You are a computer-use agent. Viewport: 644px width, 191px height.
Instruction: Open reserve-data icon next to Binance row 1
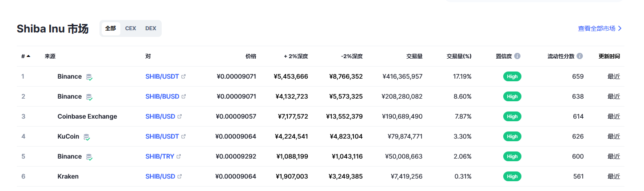(x=89, y=77)
